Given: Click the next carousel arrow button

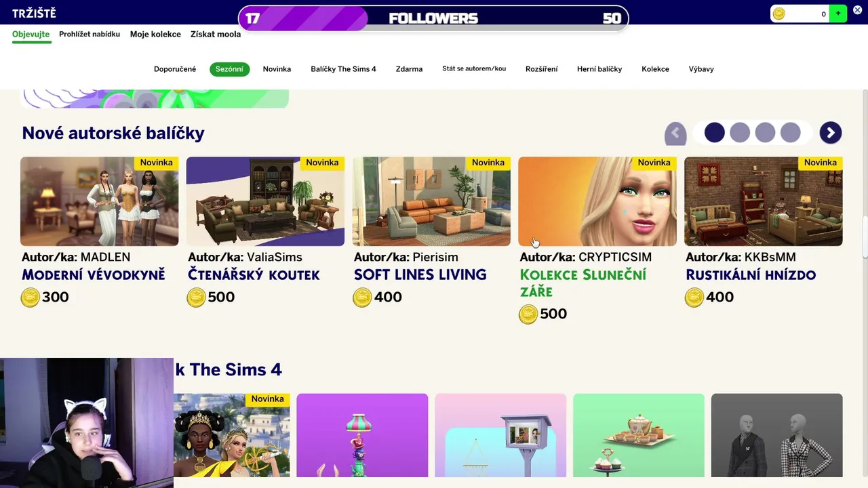Looking at the screenshot, I should click(830, 133).
